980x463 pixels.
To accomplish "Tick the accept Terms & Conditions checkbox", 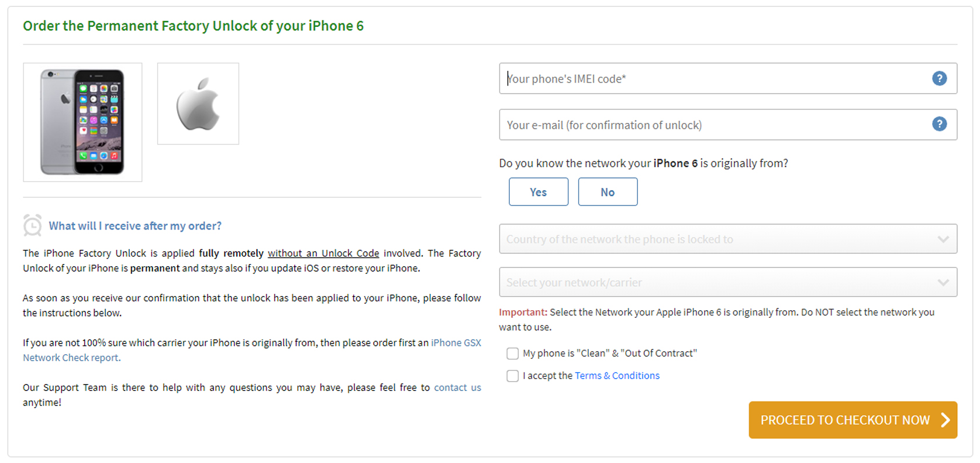I will pos(513,376).
